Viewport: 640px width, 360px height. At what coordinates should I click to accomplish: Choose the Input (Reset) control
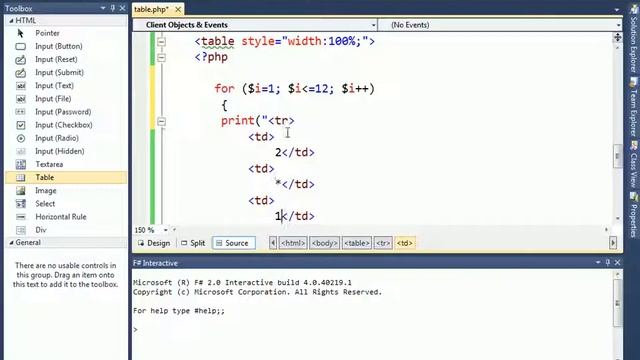coord(66,59)
